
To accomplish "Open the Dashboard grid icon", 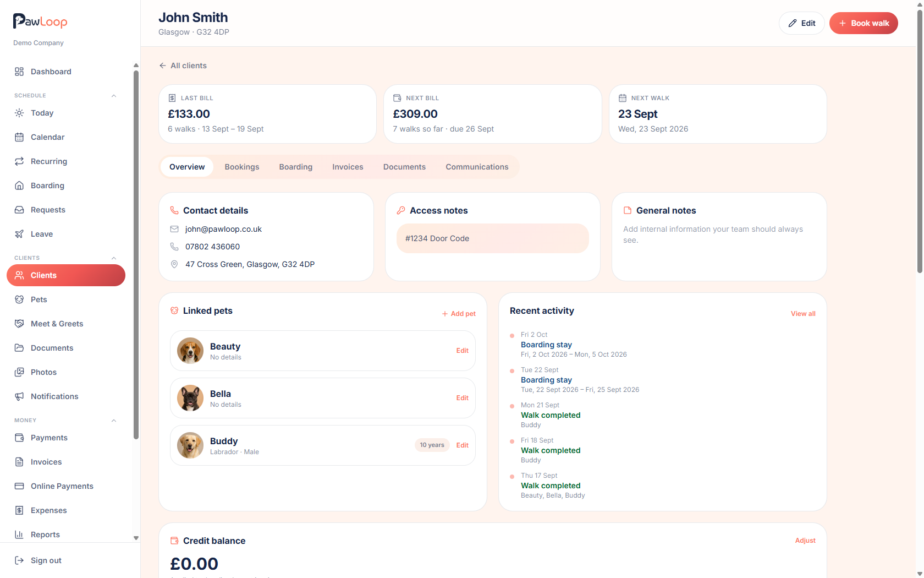I will coord(19,72).
